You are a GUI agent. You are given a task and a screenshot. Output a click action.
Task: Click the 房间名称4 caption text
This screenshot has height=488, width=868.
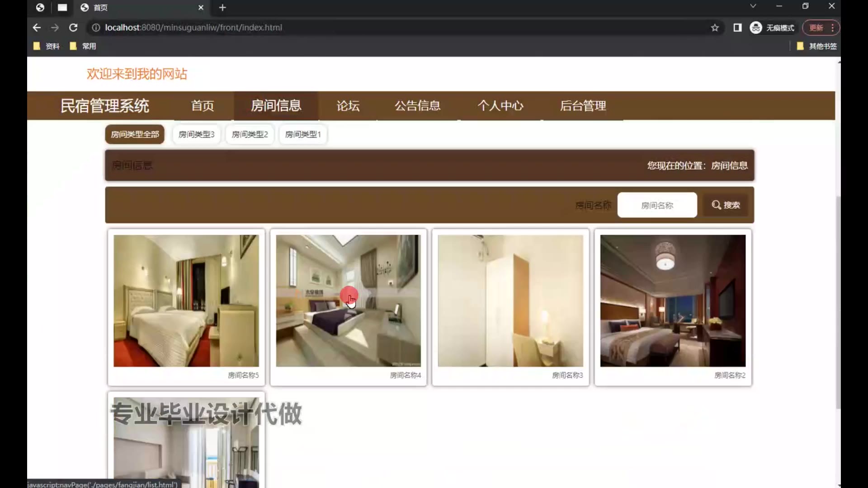(406, 375)
